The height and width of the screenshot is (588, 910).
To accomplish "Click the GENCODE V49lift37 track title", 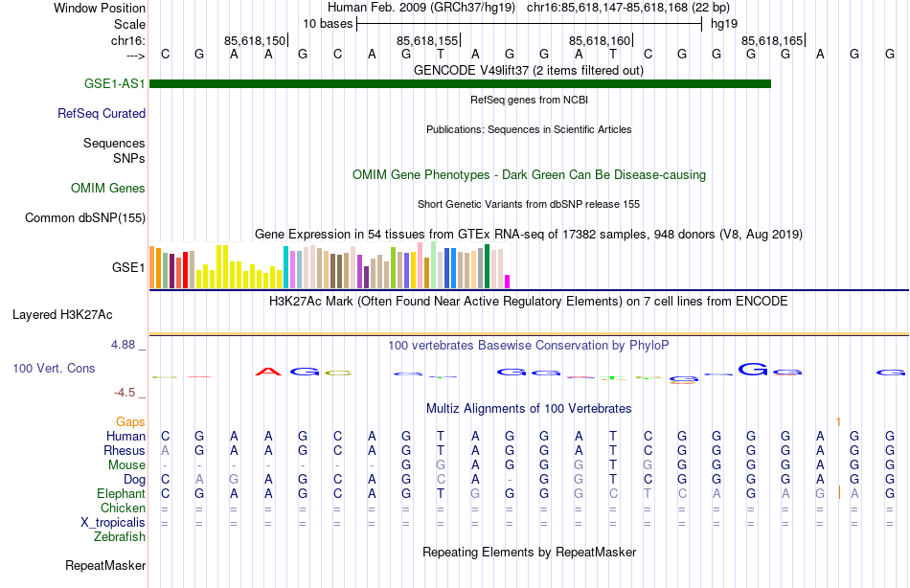I will coord(529,70).
